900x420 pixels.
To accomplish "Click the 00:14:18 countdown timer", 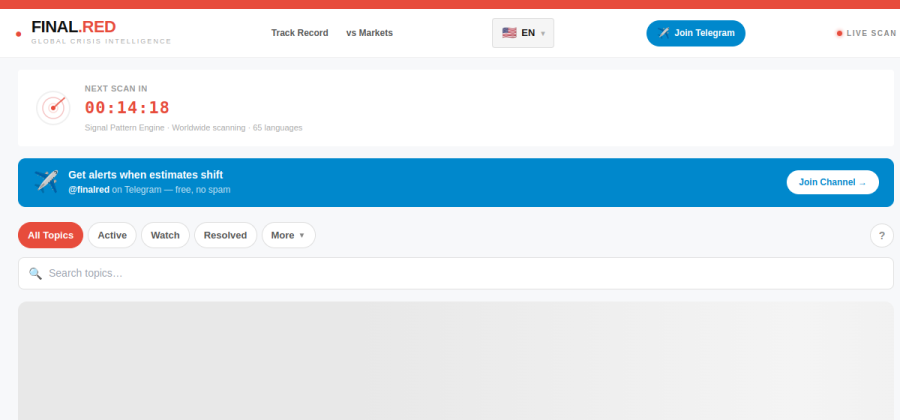I will [x=127, y=108].
